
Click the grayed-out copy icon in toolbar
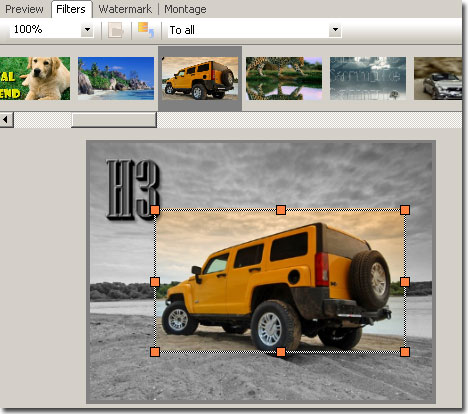click(x=116, y=30)
